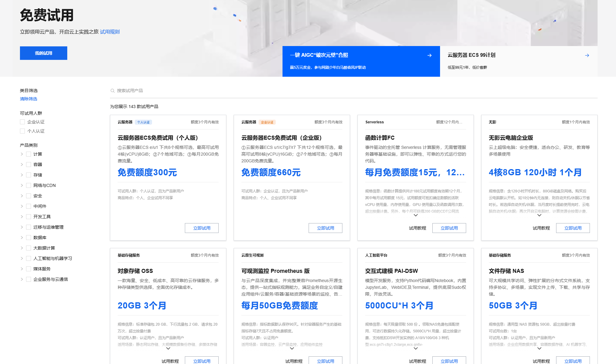Expand the 媒体服务 category chevron

(x=22, y=269)
